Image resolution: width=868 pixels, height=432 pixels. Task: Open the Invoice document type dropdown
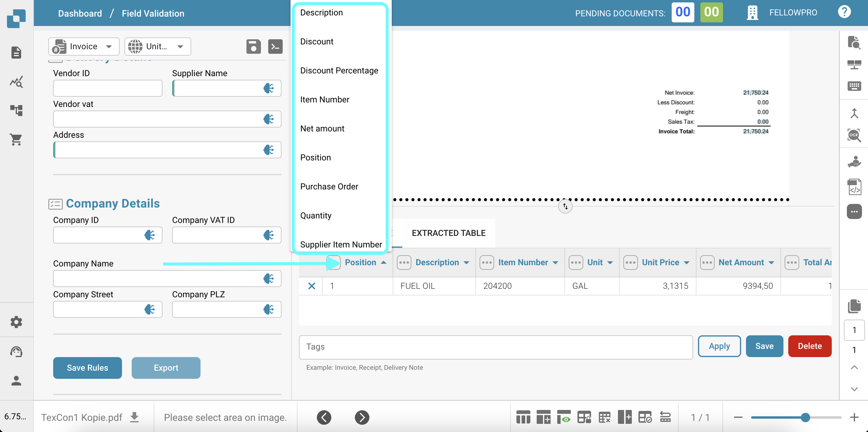coord(84,47)
